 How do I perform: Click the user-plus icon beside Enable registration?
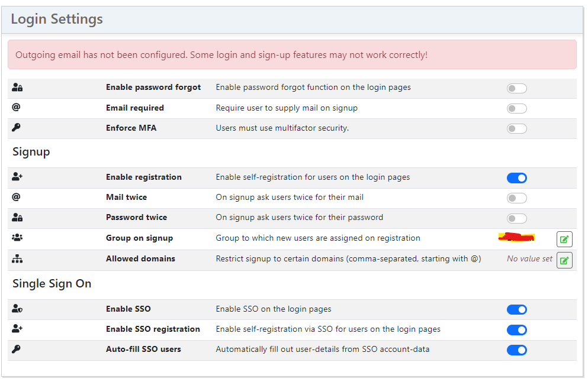tap(17, 177)
